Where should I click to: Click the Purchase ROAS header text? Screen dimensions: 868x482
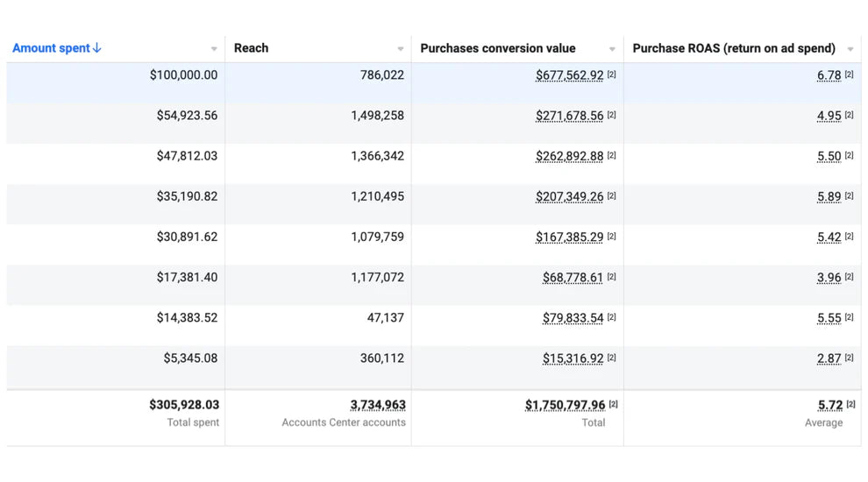pos(734,48)
